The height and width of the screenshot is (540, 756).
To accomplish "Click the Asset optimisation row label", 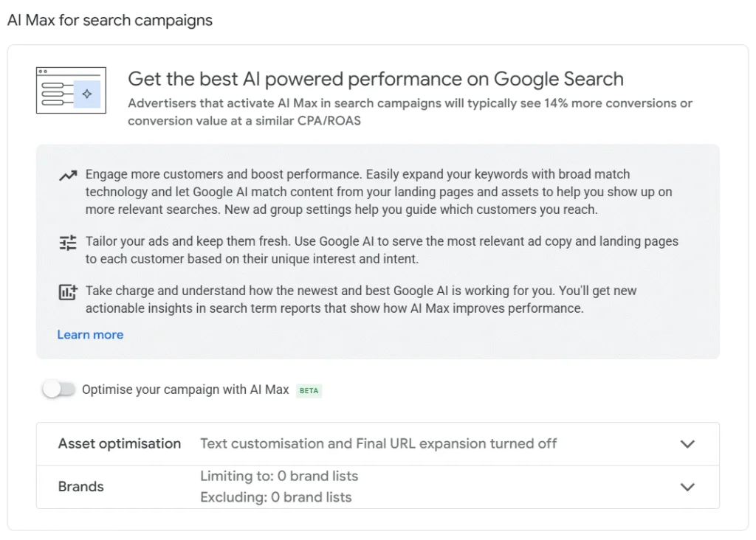I will [120, 444].
